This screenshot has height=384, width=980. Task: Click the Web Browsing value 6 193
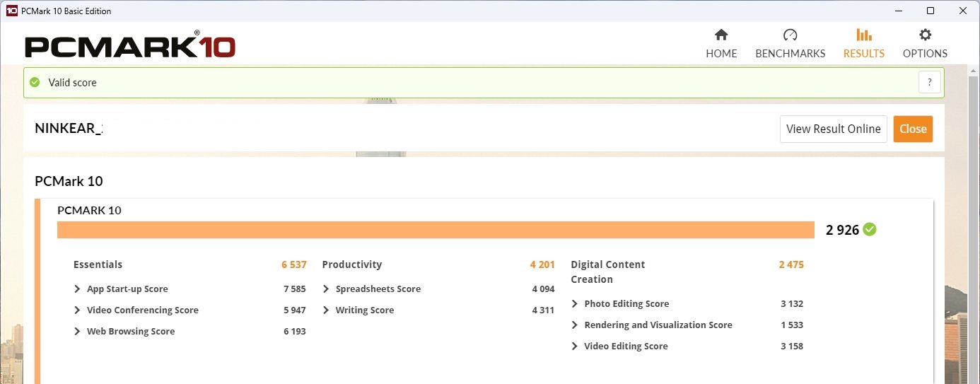(x=294, y=332)
